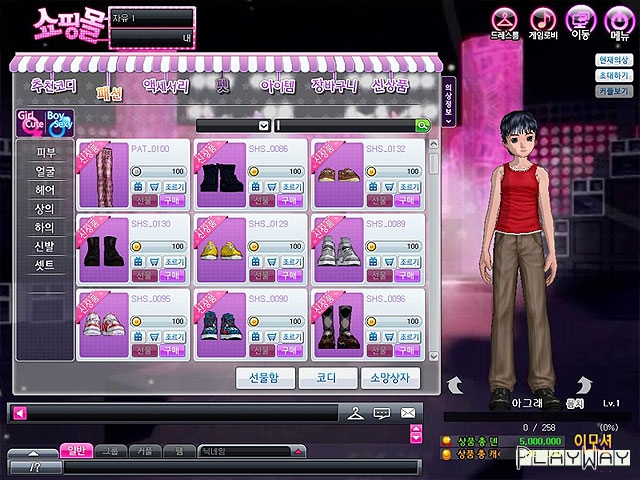Click the green search magnifier icon
The height and width of the screenshot is (480, 640).
tap(423, 125)
